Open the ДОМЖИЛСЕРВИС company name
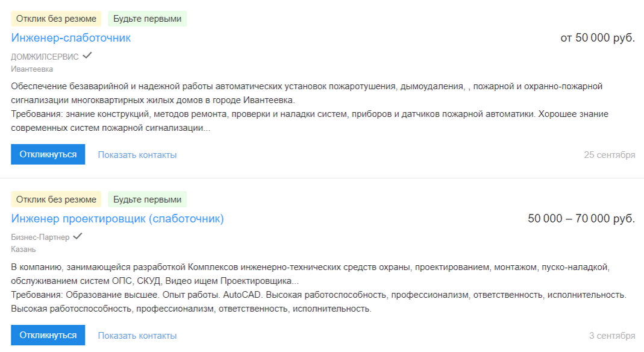Screen dimensions: 644x352 pyautogui.click(x=44, y=55)
